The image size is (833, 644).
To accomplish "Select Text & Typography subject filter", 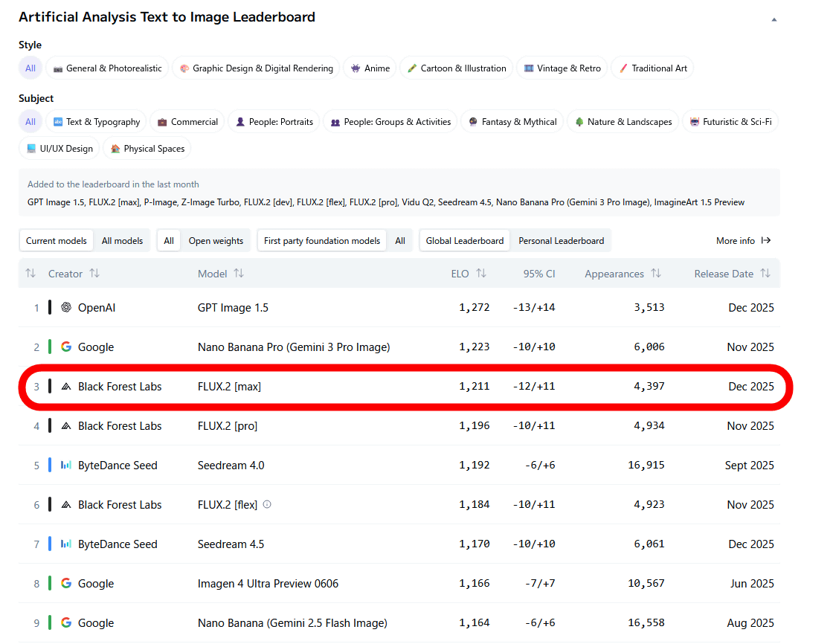I will tap(97, 122).
